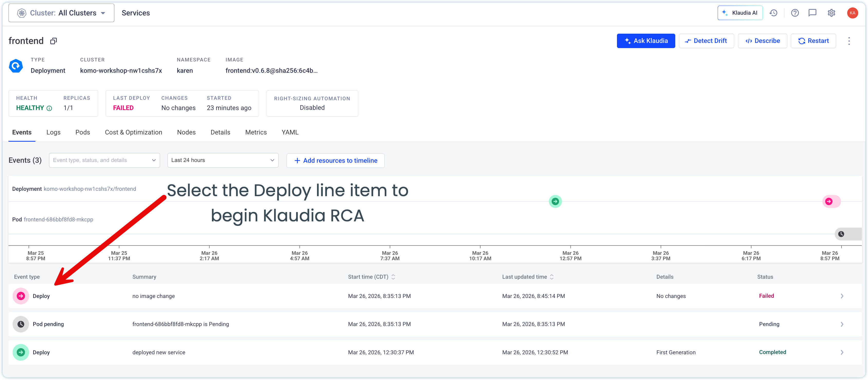The height and width of the screenshot is (380, 868).
Task: Select the green deploy marker on timeline
Action: coord(555,202)
